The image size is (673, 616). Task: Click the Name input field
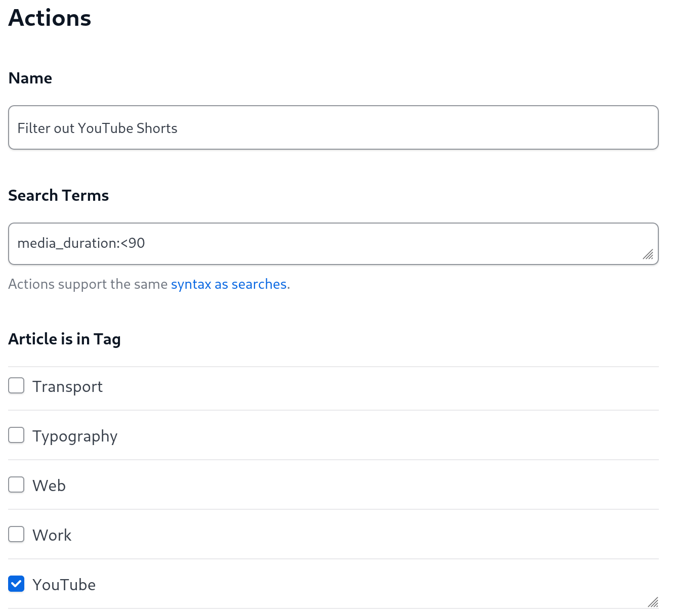[x=333, y=127]
